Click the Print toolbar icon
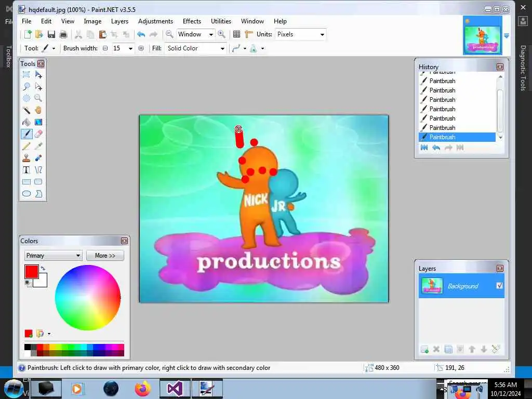The height and width of the screenshot is (399, 532). [63, 34]
